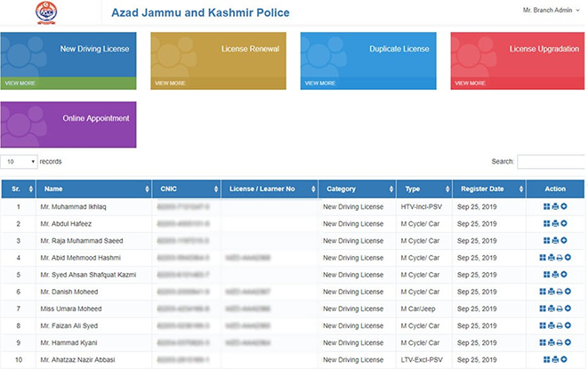This screenshot has height=369, width=588.
Task: Sort the table by Sr. column
Action: pos(19,189)
